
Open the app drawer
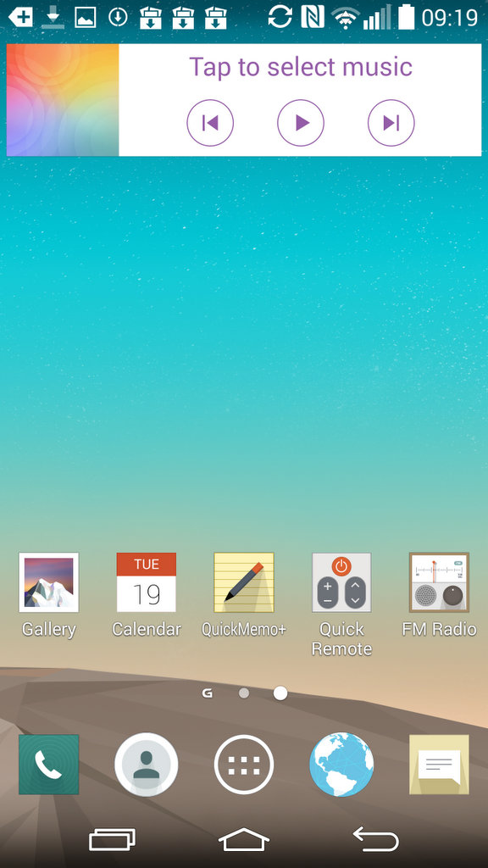(243, 765)
